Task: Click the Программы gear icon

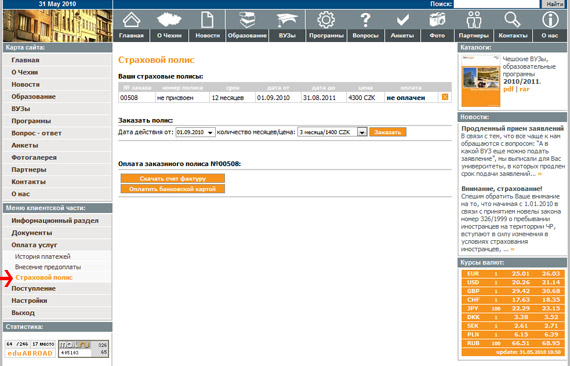Action: (326, 20)
